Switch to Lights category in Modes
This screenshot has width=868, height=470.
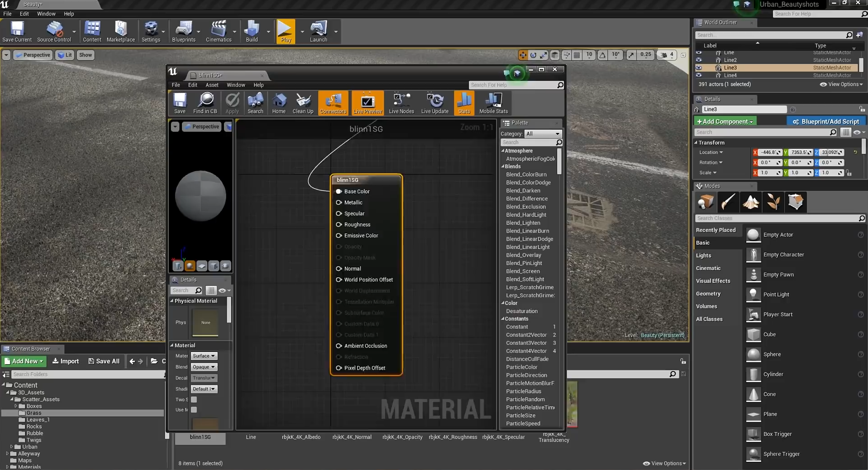[x=703, y=256]
